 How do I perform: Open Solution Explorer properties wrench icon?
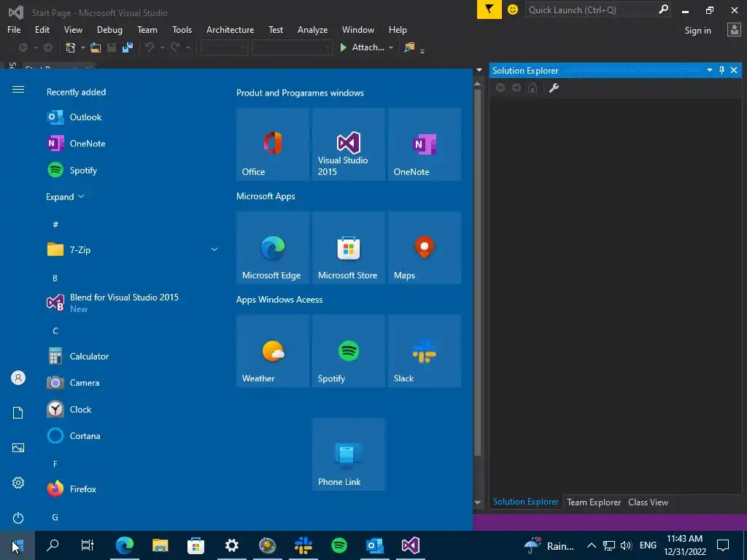click(554, 87)
